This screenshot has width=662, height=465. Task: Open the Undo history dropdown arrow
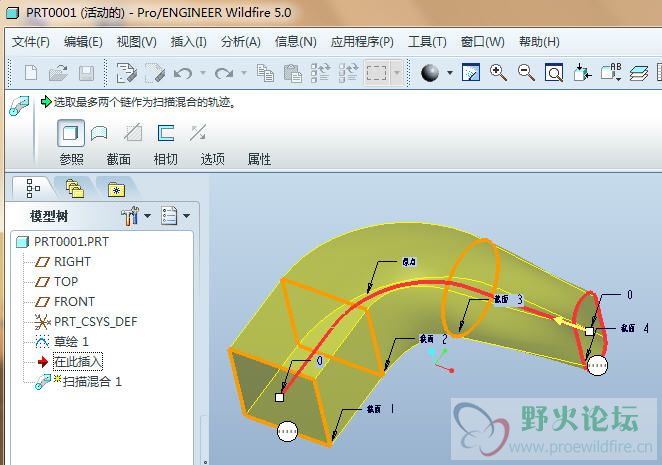pos(203,73)
